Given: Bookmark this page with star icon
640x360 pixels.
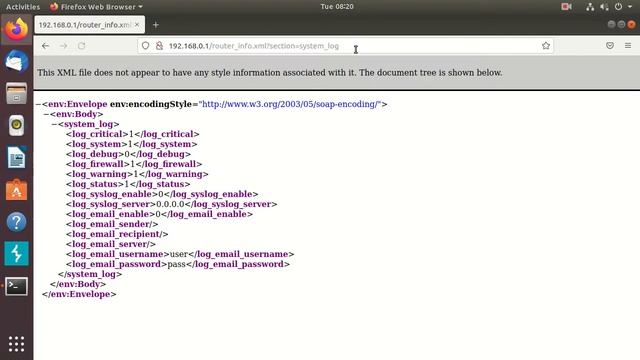Looking at the screenshot, I should 546,46.
